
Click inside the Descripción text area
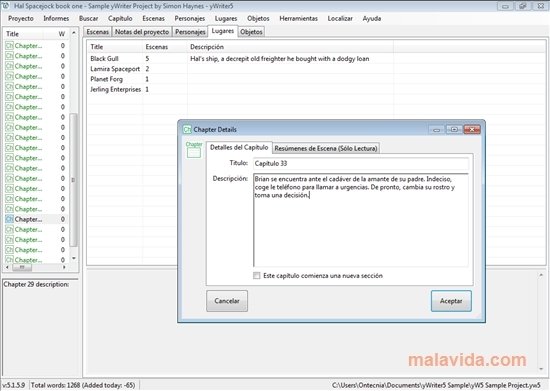(361, 220)
